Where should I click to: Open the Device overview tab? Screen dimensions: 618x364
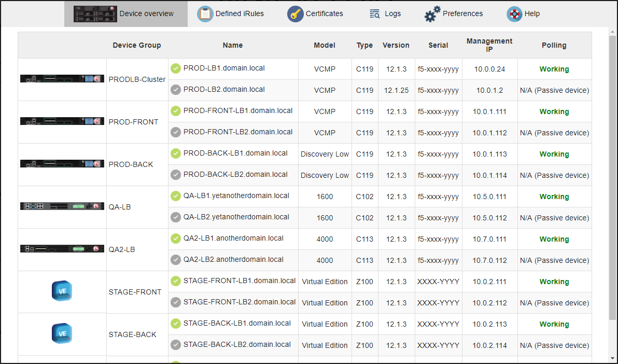point(126,14)
